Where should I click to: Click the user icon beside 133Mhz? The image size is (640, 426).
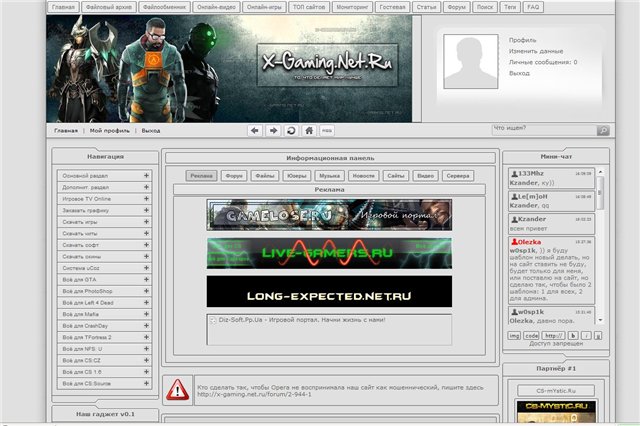[x=514, y=174]
